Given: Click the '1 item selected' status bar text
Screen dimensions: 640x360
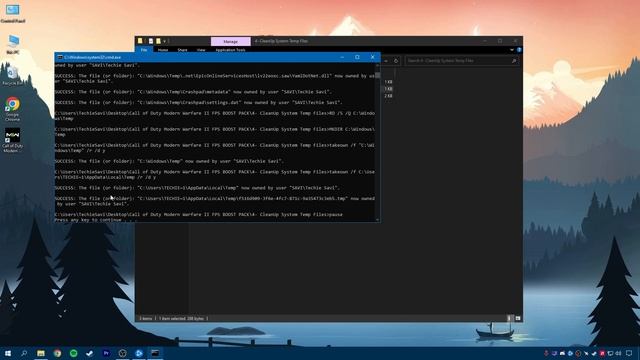Looking at the screenshot, I should pyautogui.click(x=181, y=318).
